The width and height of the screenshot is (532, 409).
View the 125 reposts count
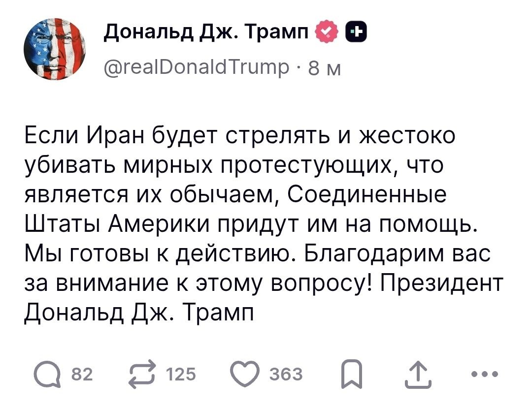181,375
